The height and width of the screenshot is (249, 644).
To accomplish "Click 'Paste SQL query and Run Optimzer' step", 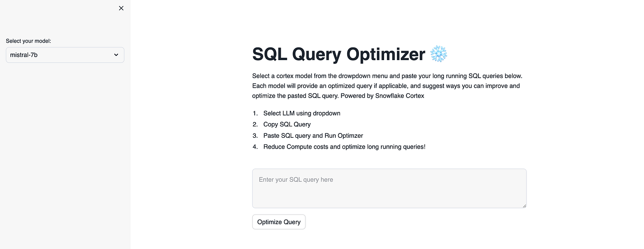I will pos(313,135).
